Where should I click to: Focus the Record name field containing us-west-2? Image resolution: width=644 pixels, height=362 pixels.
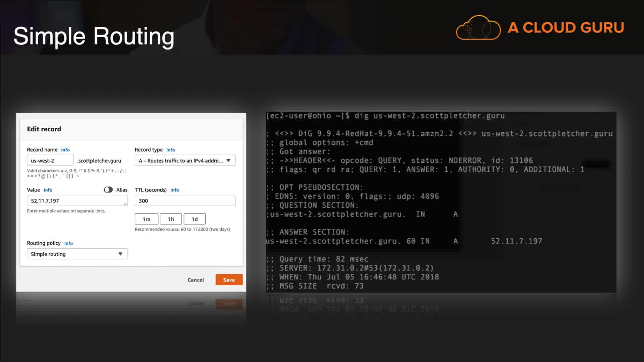[x=50, y=161]
